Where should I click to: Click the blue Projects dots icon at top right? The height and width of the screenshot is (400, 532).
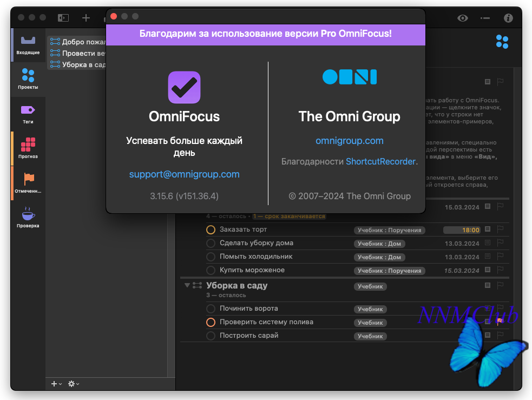tap(502, 42)
